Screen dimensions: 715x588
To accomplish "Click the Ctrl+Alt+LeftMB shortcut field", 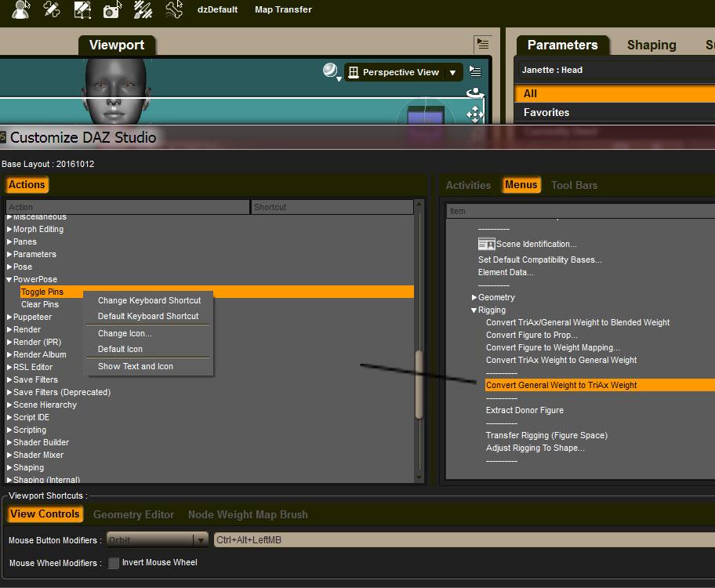I will click(464, 540).
